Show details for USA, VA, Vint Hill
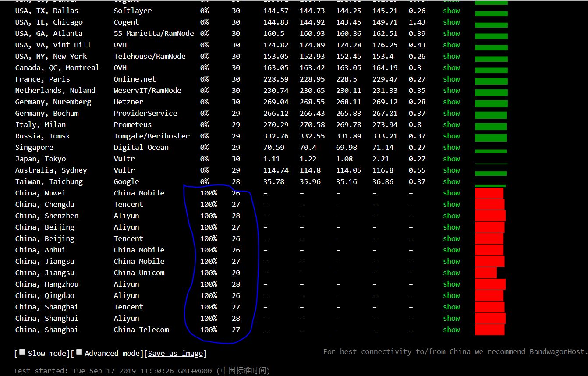The height and width of the screenshot is (376, 588). (451, 45)
